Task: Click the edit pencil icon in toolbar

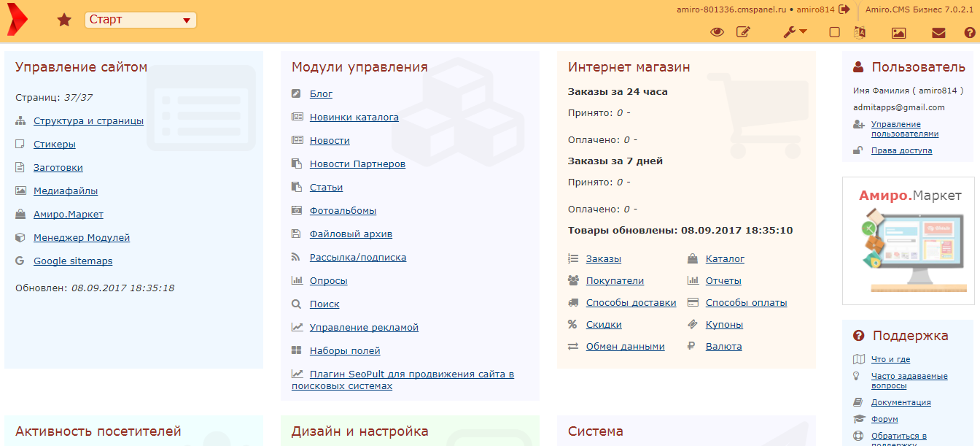Action: click(x=744, y=32)
